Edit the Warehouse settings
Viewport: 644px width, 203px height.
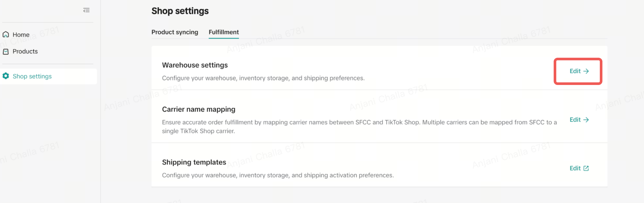[575, 71]
